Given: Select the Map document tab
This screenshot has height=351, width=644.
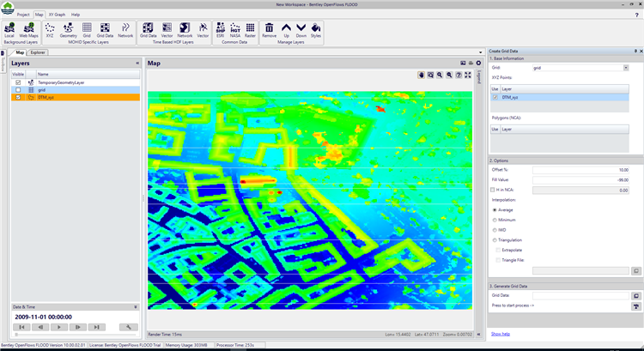Looking at the screenshot, I should tap(20, 52).
